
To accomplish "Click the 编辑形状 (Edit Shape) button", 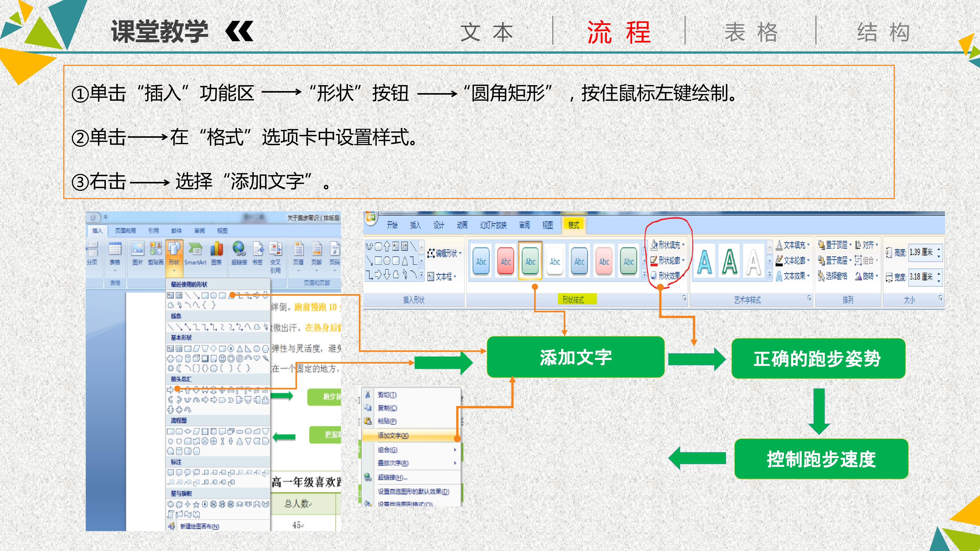I will coord(444,253).
